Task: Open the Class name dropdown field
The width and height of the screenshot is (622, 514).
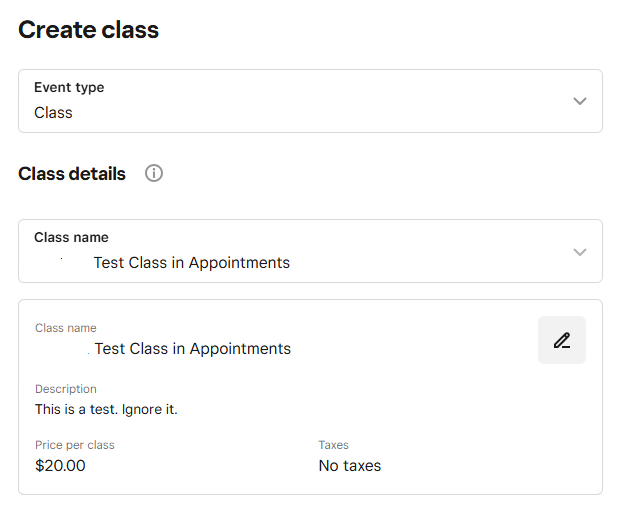Action: tap(310, 251)
